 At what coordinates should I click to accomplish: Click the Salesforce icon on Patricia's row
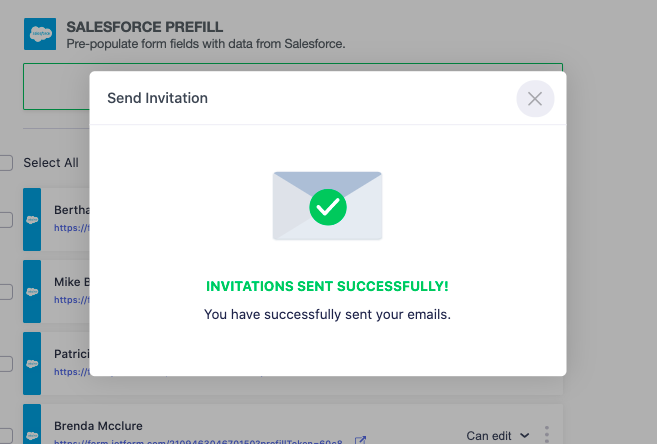32,363
